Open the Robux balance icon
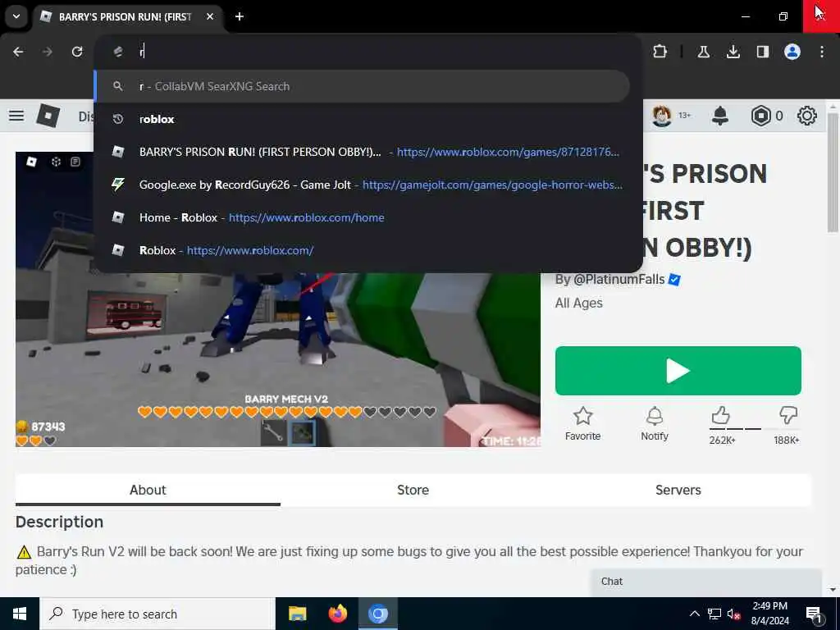Viewport: 840px width, 630px height. 760,116
